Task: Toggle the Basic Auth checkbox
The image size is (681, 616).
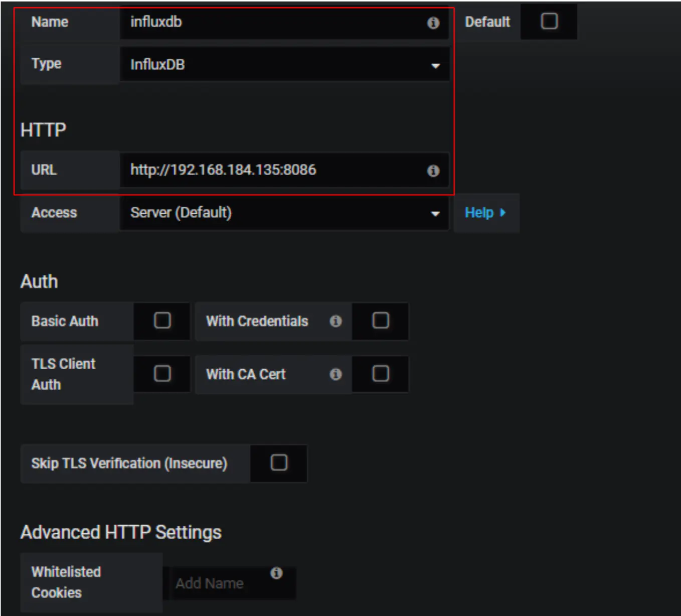Action: pyautogui.click(x=162, y=321)
